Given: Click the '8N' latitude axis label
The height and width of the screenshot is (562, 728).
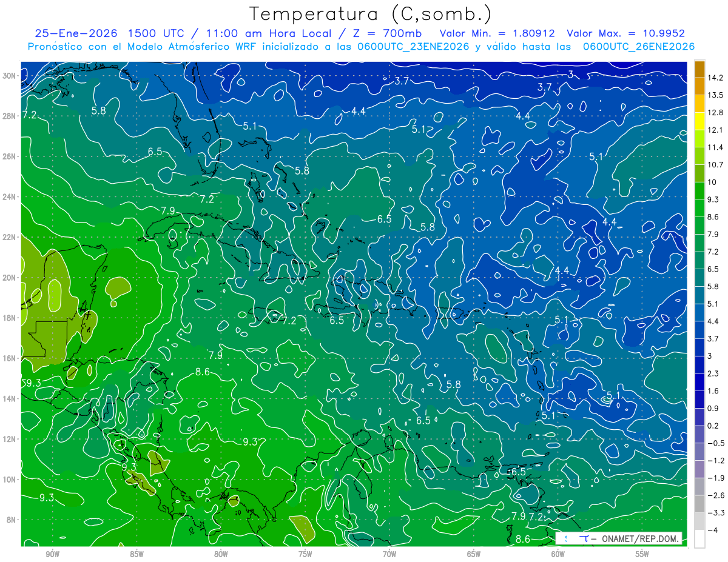Looking at the screenshot, I should (x=12, y=520).
